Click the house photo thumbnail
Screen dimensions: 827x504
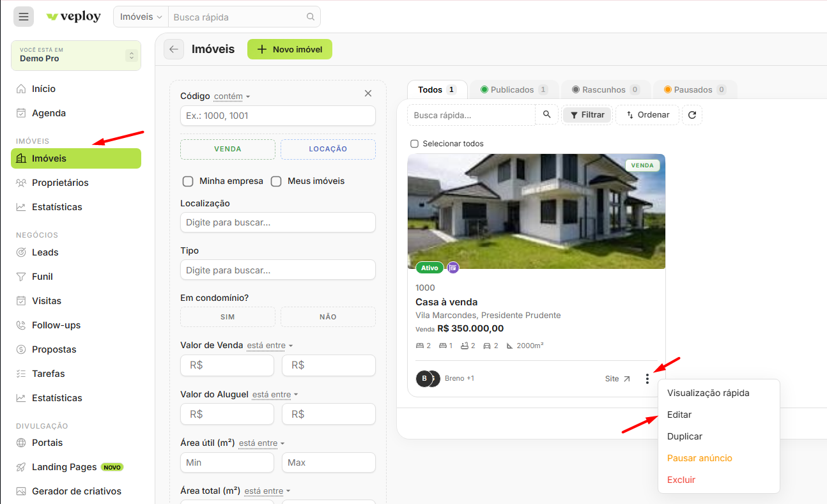[x=536, y=211]
